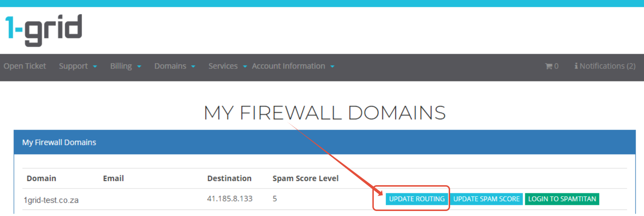The width and height of the screenshot is (644, 216).
Task: Click the Update Spam Score button
Action: point(486,199)
